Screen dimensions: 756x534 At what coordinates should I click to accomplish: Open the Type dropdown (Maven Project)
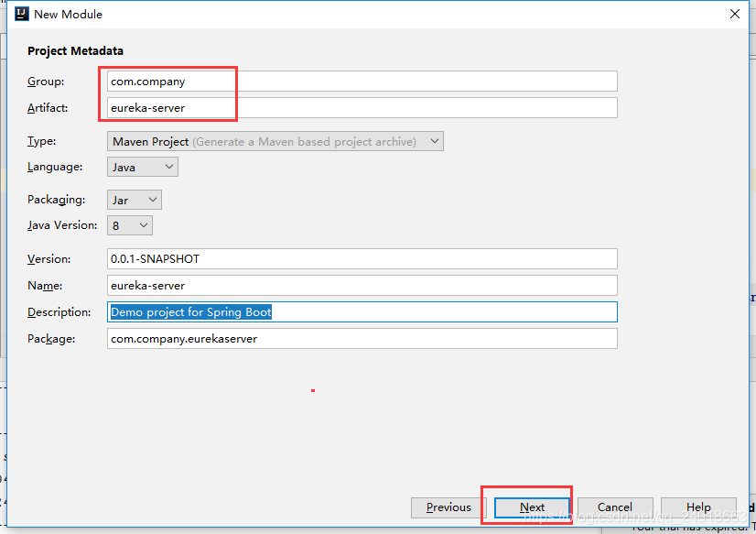click(x=275, y=141)
